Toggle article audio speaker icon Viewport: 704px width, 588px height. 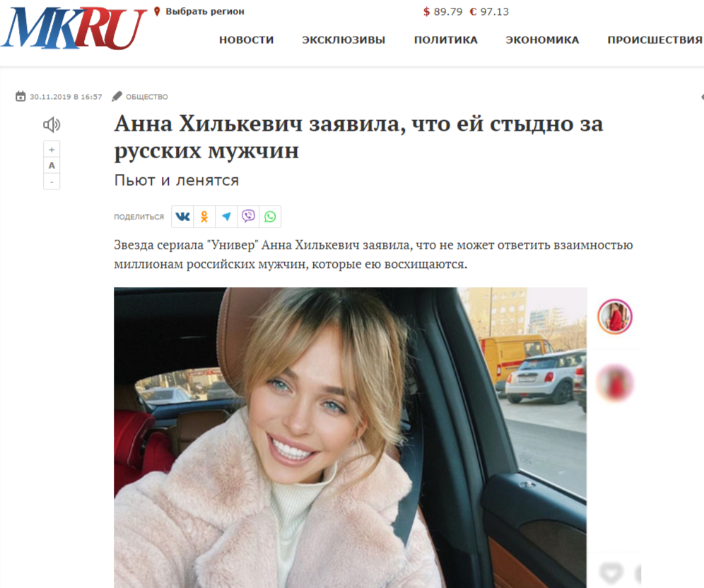tap(52, 125)
